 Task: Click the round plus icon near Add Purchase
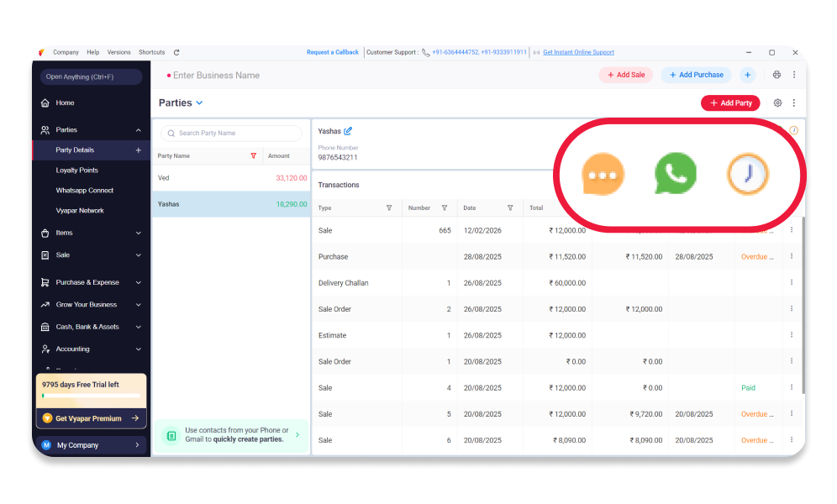[x=747, y=75]
